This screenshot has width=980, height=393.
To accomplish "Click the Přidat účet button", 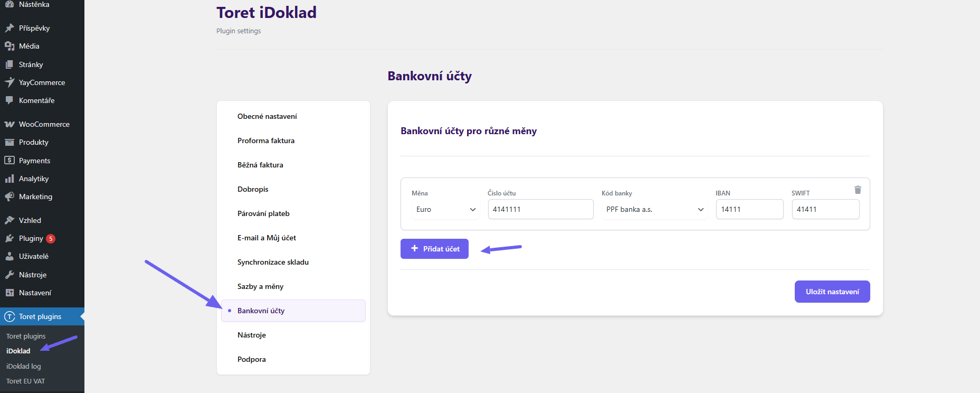I will click(434, 248).
